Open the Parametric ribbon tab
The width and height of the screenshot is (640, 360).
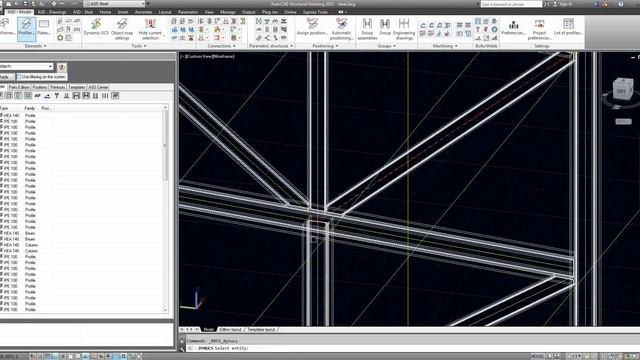pyautogui.click(x=188, y=12)
